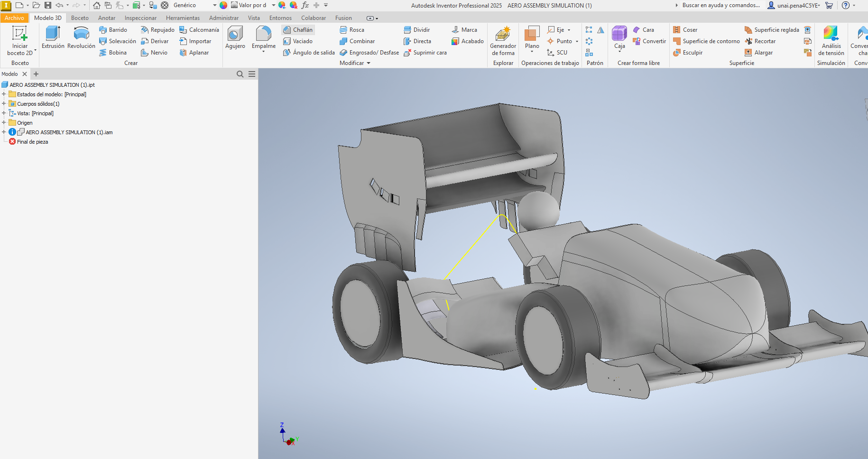Open the Genérico material dropdown
868x459 pixels.
click(x=215, y=5)
